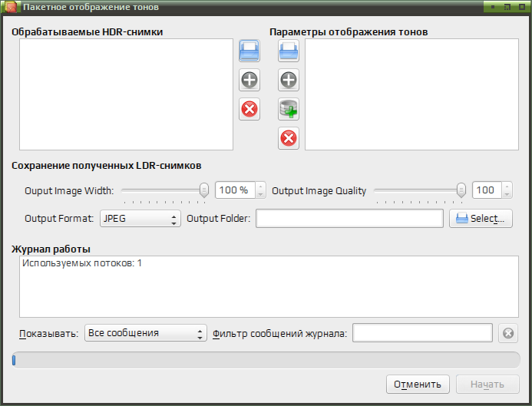
Task: Click the Select... output folder button
Action: tap(481, 219)
